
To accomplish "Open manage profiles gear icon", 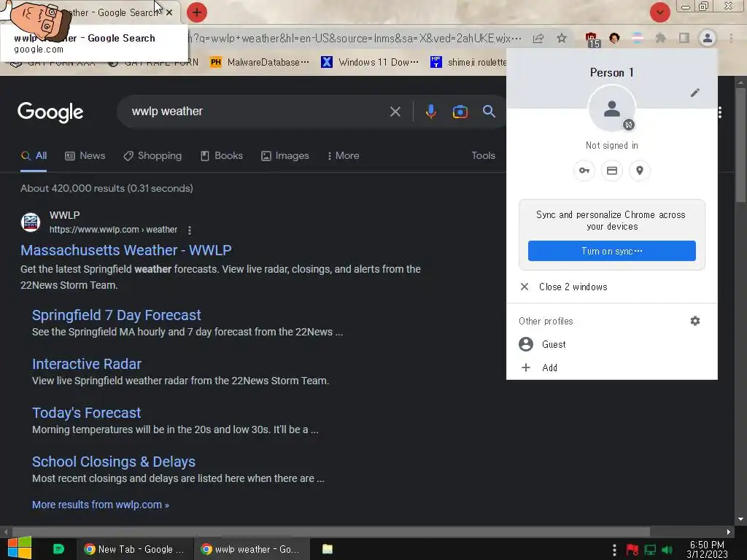I will click(695, 321).
